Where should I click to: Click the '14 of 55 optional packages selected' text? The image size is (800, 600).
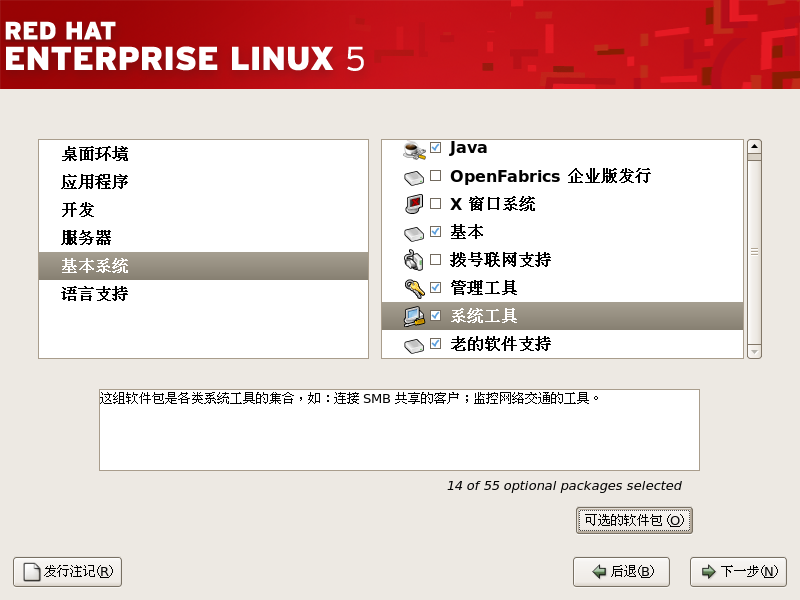point(564,486)
